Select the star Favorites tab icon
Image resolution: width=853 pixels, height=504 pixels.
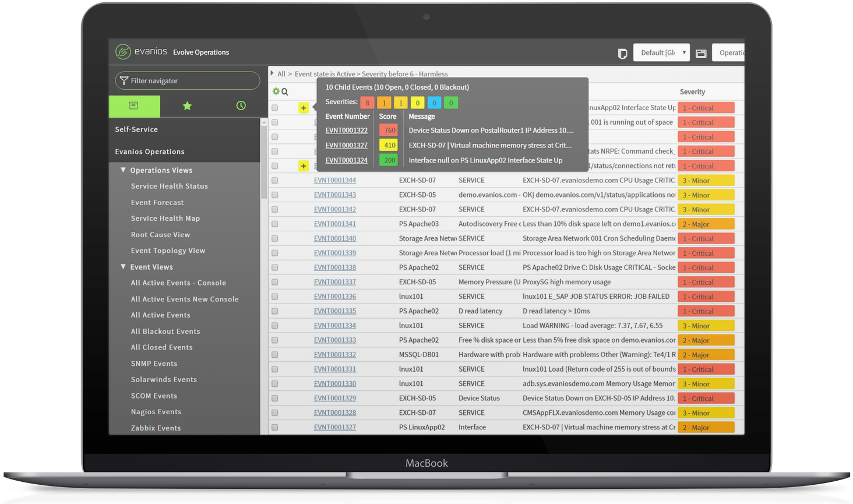[186, 106]
